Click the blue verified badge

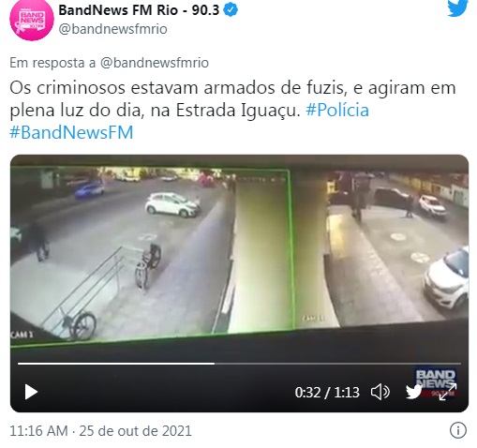[231, 10]
